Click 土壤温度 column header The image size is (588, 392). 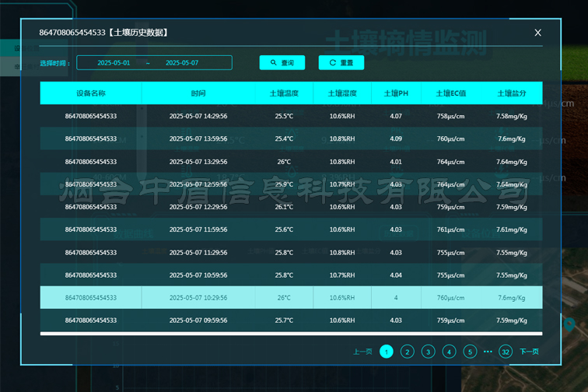[x=284, y=93]
